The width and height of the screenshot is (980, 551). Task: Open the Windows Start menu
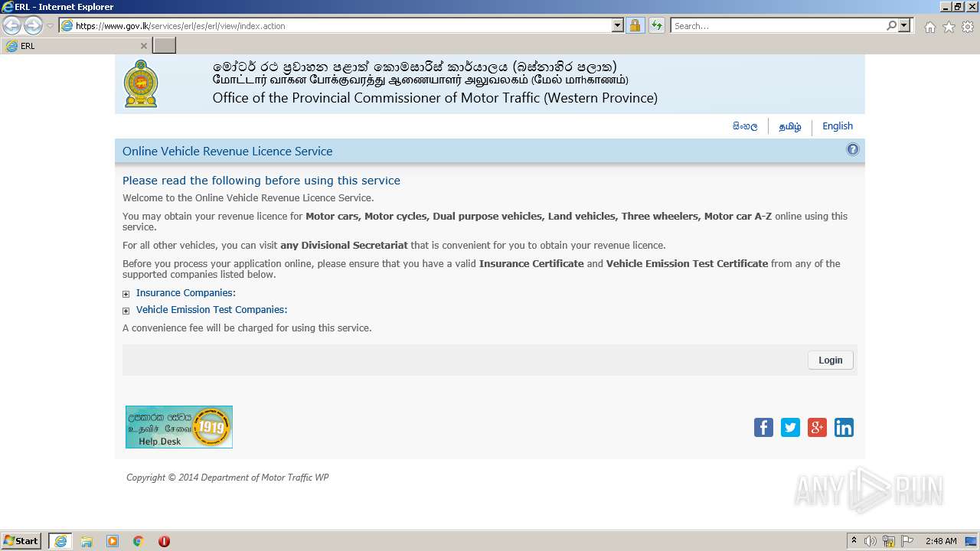21,540
